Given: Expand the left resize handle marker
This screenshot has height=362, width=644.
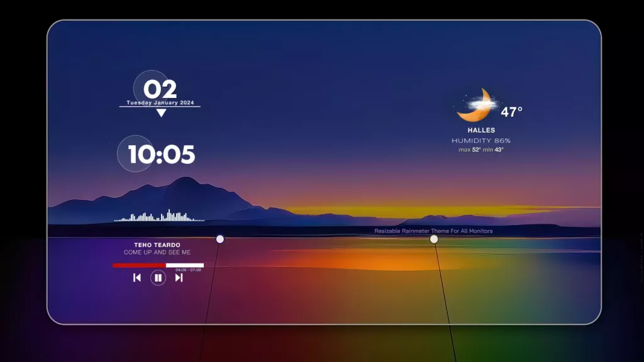Looking at the screenshot, I should [x=219, y=238].
